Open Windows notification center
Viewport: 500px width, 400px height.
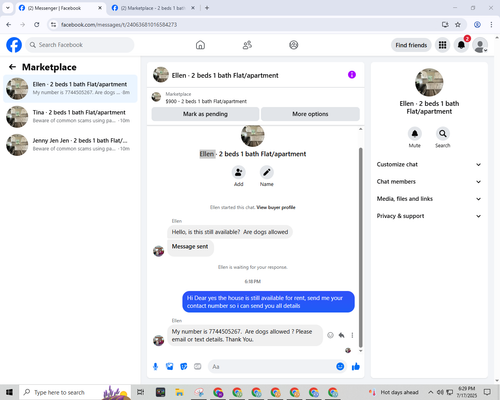[487, 392]
